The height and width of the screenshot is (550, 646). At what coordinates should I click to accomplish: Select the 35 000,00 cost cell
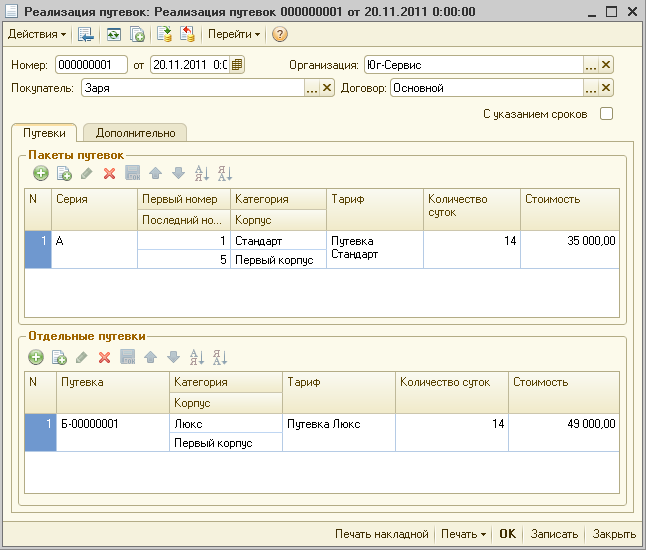570,250
